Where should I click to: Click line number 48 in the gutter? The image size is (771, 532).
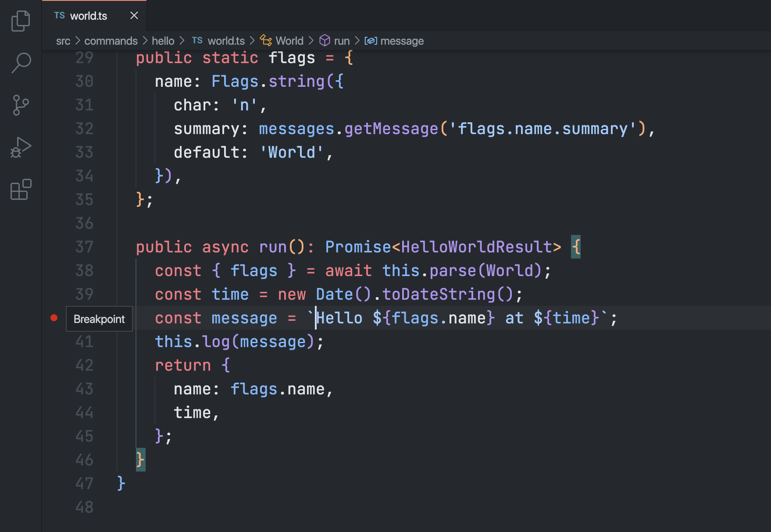click(x=84, y=507)
